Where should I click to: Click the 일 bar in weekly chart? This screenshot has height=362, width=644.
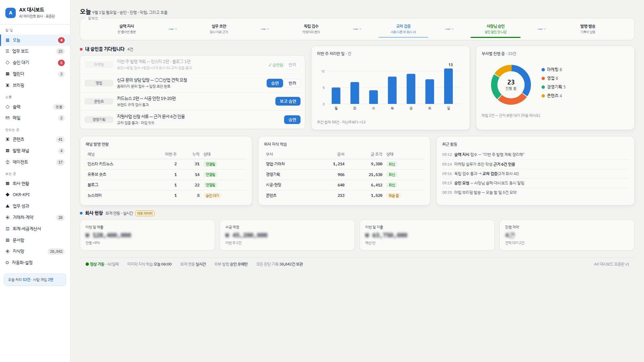[x=448, y=86]
